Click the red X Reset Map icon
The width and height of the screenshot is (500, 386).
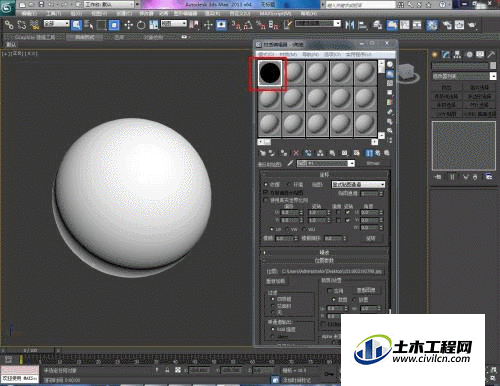[x=296, y=153]
